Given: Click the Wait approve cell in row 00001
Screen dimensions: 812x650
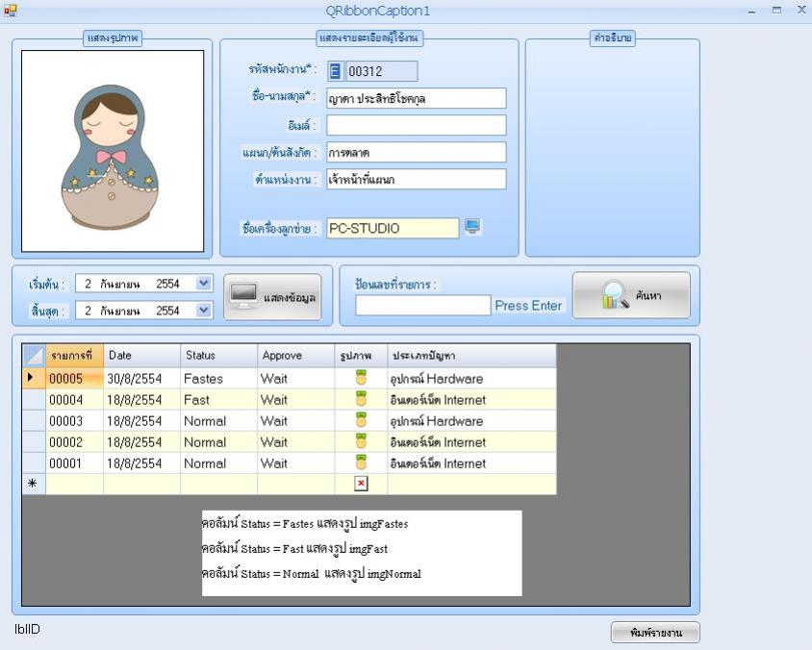Looking at the screenshot, I should click(x=295, y=463).
